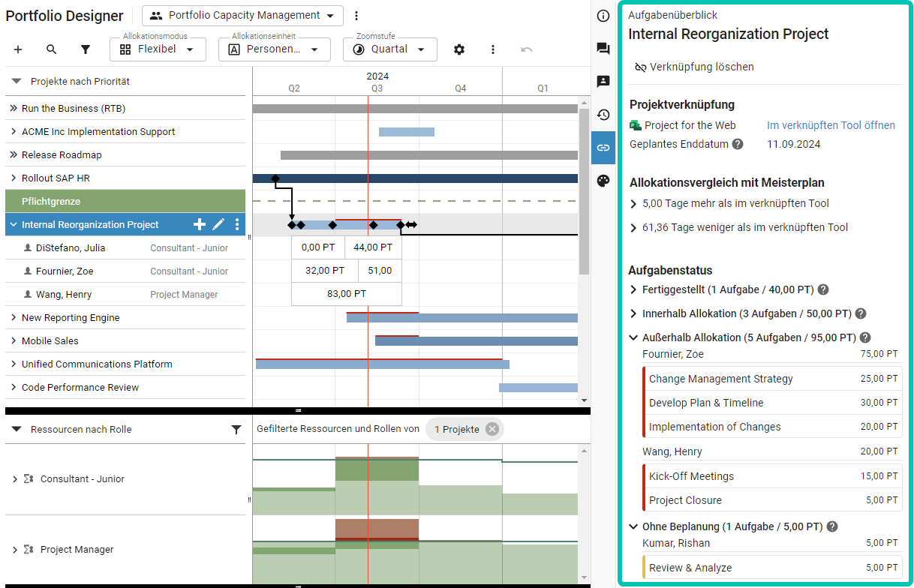Expand 61,36 Tage weniger comparison

[x=634, y=227]
